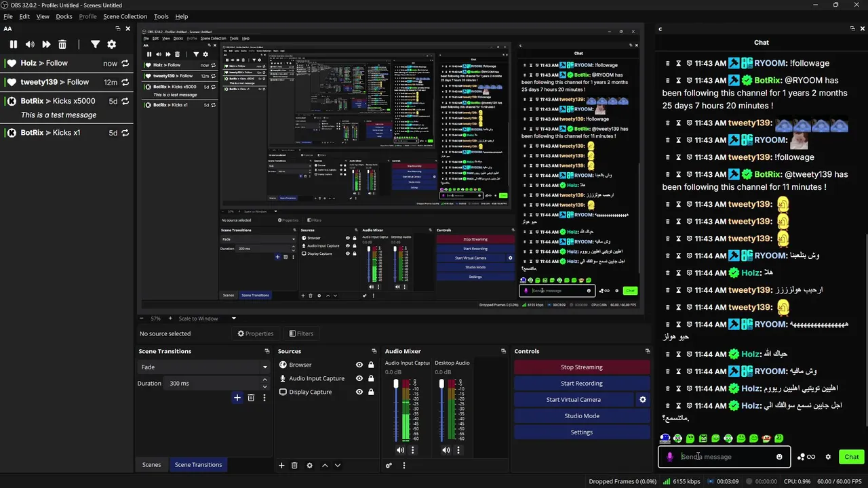Image resolution: width=868 pixels, height=488 pixels.
Task: Click Start Recording button
Action: point(582,384)
